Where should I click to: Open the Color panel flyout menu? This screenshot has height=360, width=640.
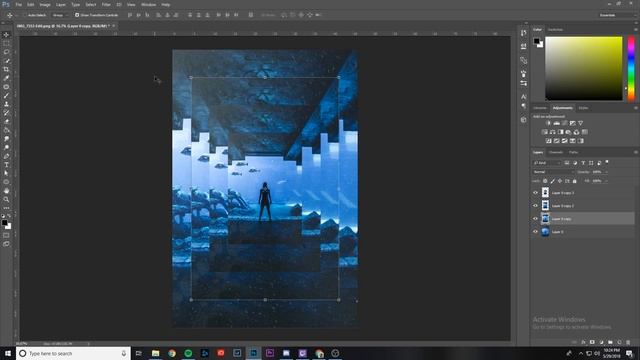point(636,29)
